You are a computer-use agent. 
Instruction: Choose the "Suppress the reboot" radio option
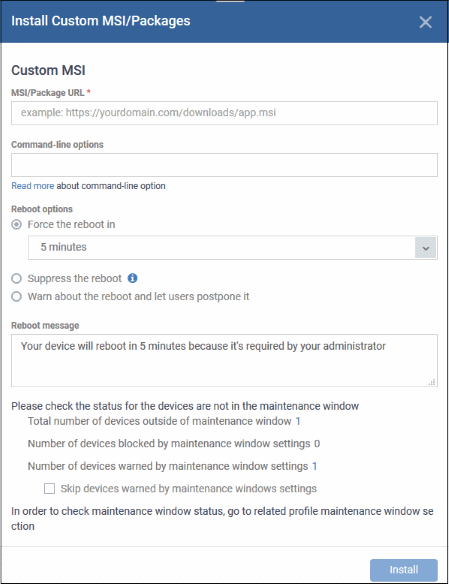tap(16, 278)
